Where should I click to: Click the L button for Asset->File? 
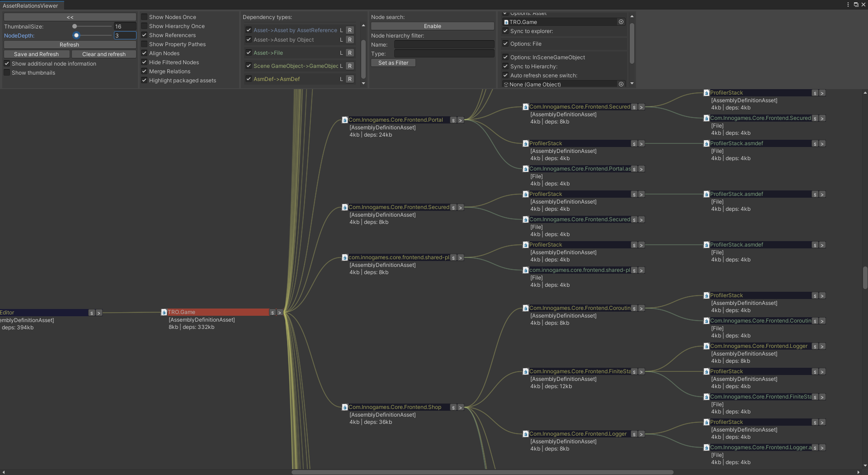pyautogui.click(x=341, y=53)
